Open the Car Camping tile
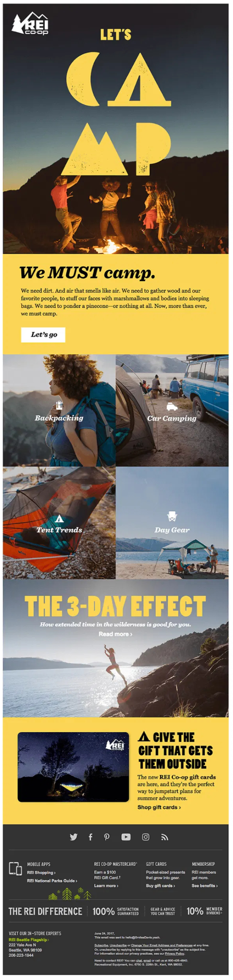Viewport: 233px width, 980px height. coord(172,410)
